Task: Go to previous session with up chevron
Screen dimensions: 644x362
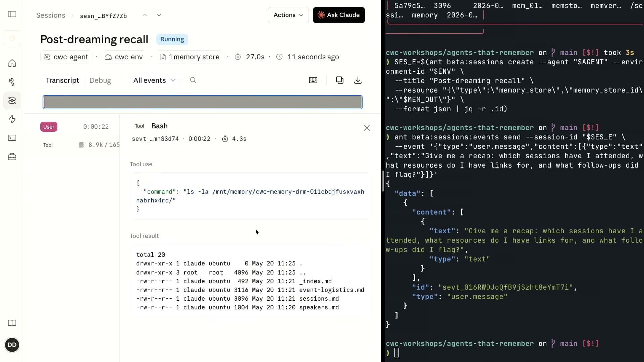Action: (145, 15)
